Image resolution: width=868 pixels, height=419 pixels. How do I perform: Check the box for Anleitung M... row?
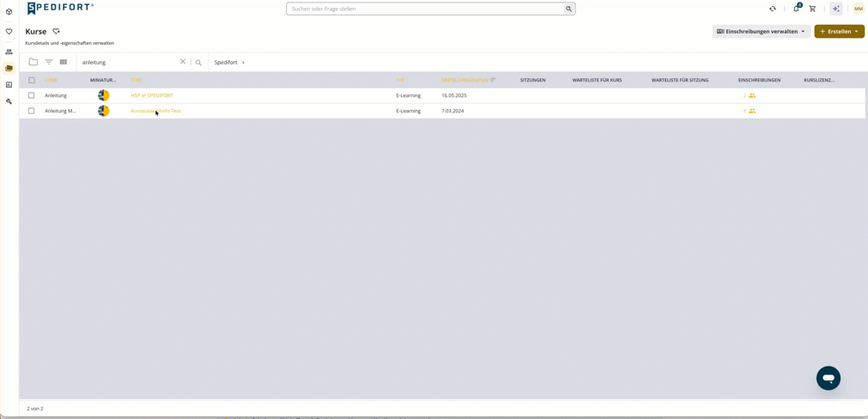click(32, 111)
